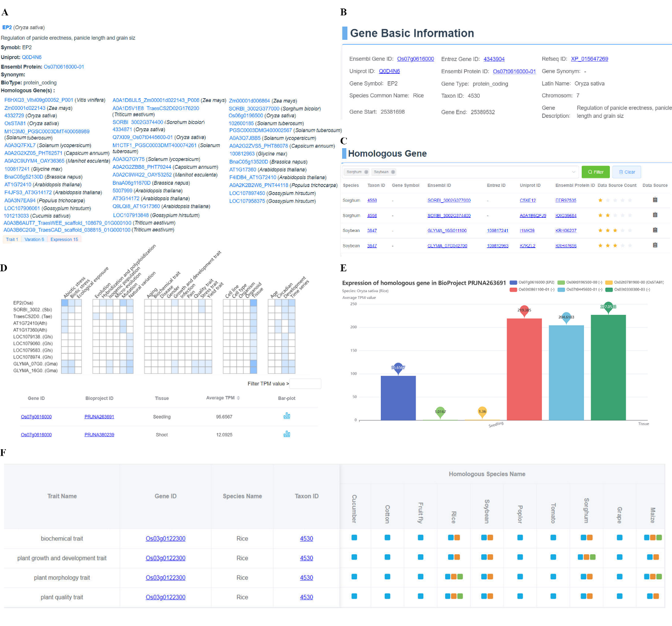Switch to the Variation 5 tab
The width and height of the screenshot is (672, 626).
(34, 239)
